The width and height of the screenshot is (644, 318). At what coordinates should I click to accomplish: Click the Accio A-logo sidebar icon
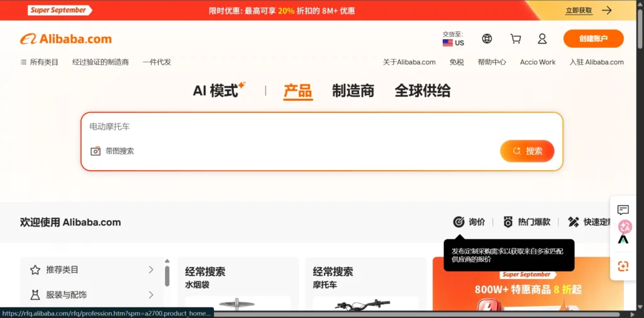(x=623, y=239)
